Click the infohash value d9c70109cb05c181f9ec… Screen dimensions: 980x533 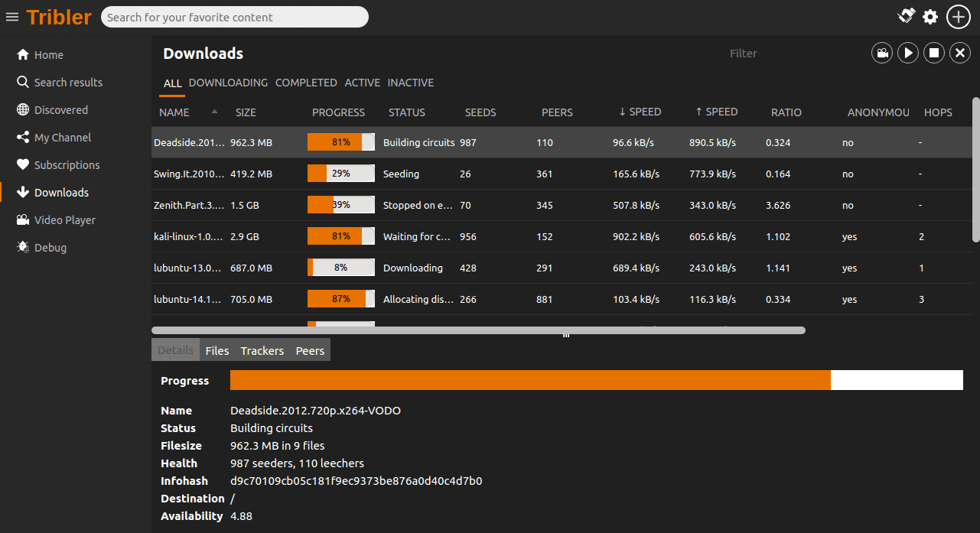coord(356,481)
